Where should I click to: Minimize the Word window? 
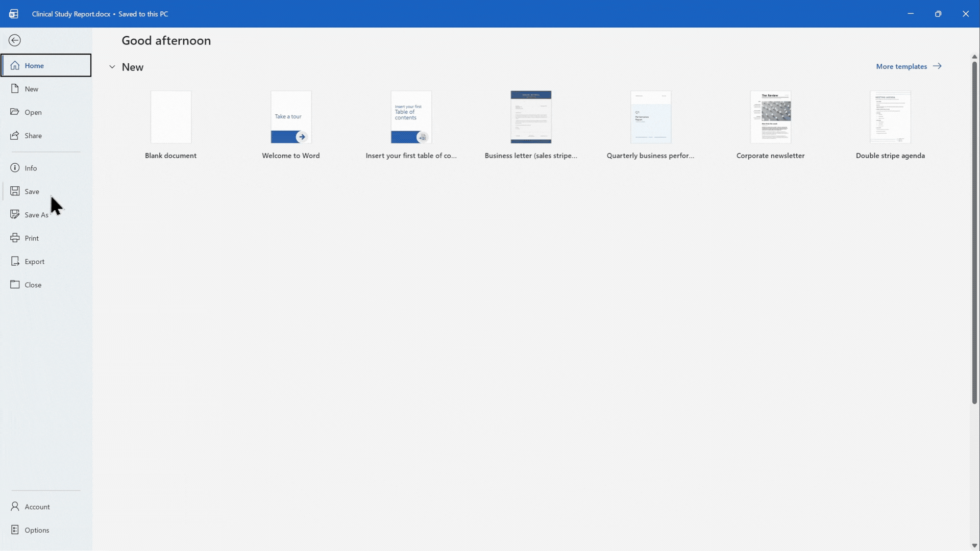pyautogui.click(x=911, y=14)
